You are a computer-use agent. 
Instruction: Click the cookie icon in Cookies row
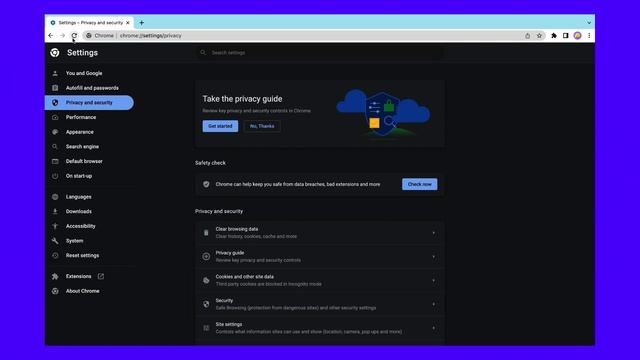(206, 280)
